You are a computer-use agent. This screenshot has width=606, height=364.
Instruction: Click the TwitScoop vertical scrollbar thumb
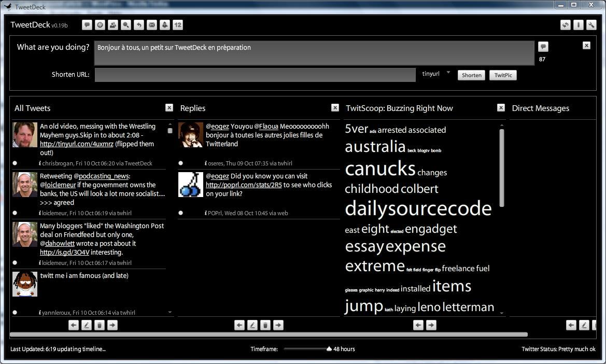click(x=502, y=167)
